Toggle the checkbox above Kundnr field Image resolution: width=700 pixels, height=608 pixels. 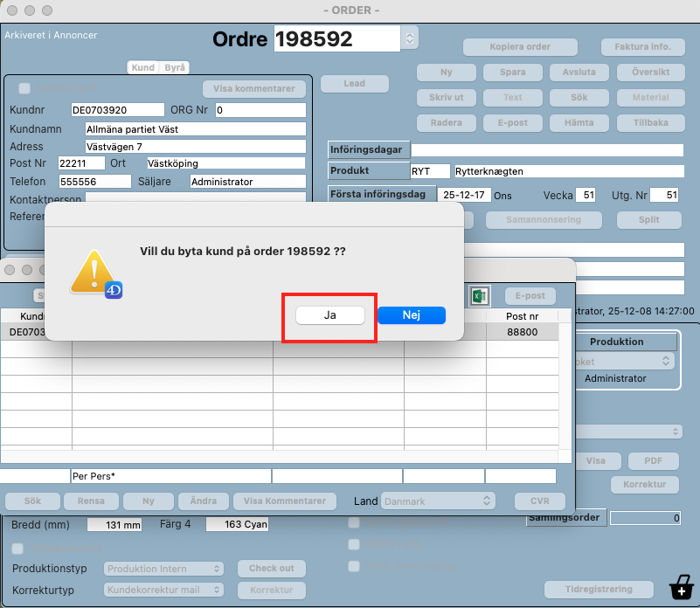point(24,88)
